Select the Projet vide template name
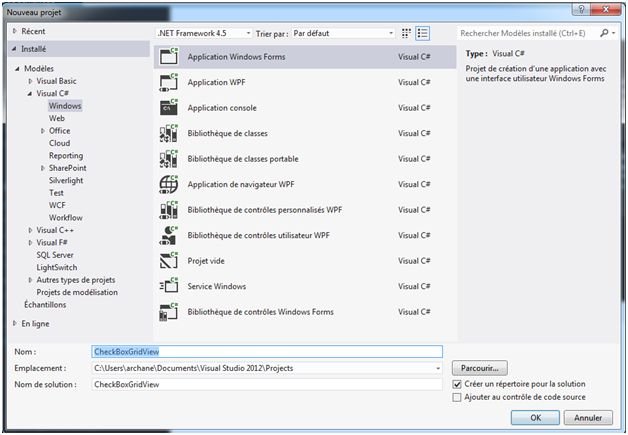Viewport: 628px width, 435px height. click(x=206, y=261)
